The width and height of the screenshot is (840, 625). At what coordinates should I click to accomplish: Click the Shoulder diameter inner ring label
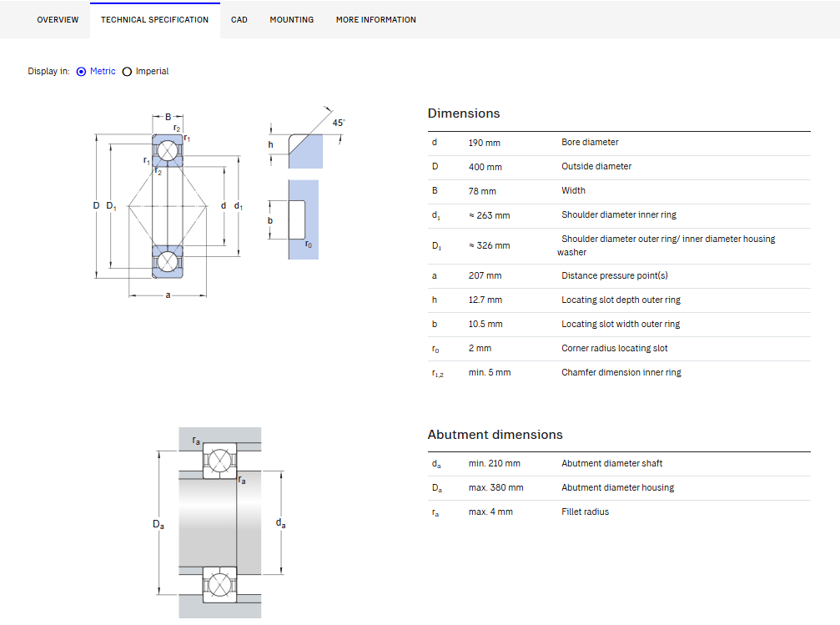619,214
